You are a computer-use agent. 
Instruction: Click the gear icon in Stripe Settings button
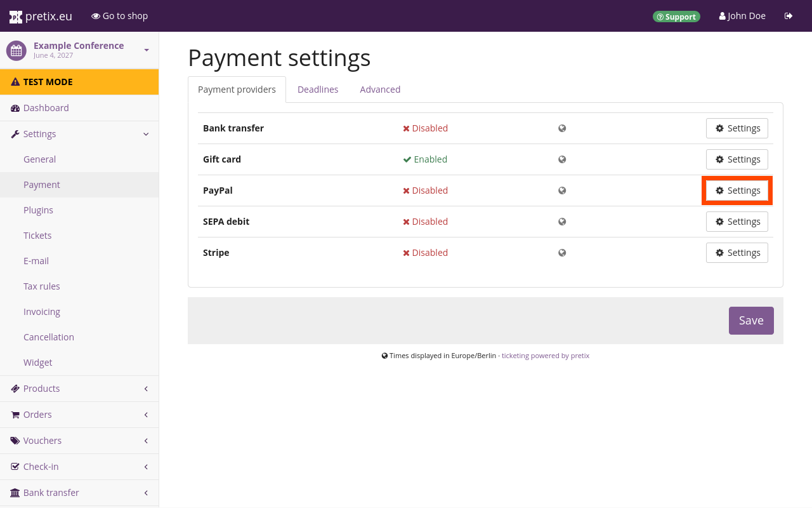(719, 253)
